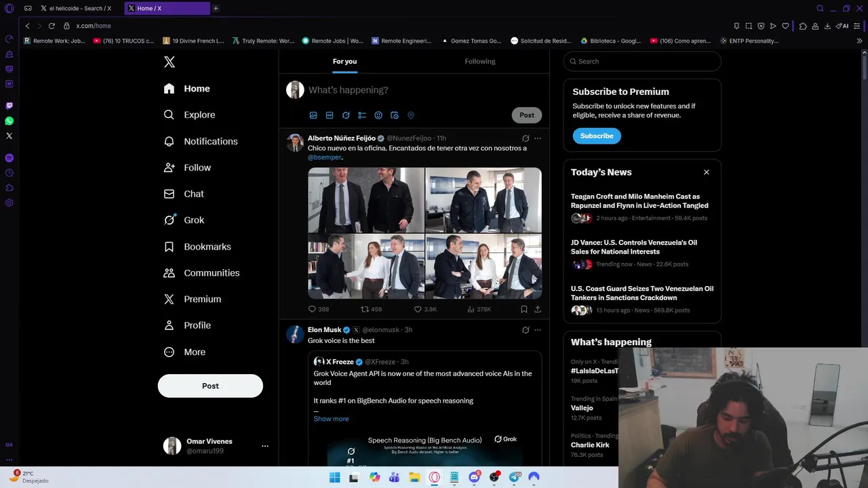
Task: Open the Windows Start menu
Action: tap(334, 477)
